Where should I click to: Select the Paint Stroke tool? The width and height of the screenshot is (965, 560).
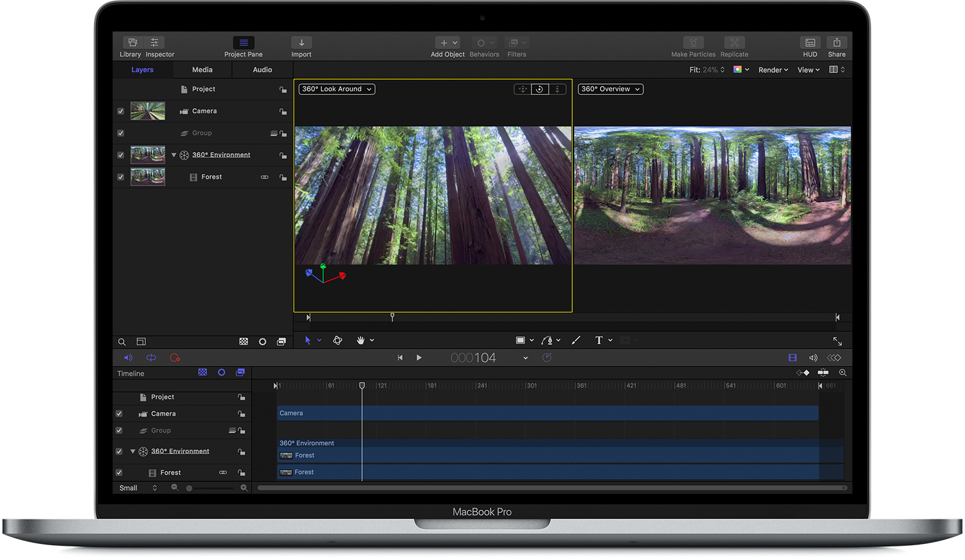(x=575, y=340)
